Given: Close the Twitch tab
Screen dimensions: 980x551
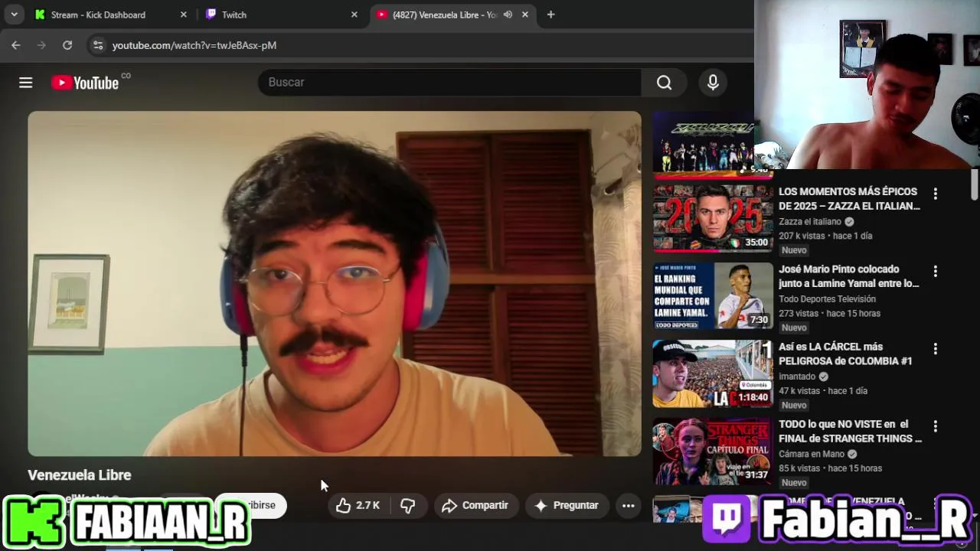Looking at the screenshot, I should click(354, 15).
